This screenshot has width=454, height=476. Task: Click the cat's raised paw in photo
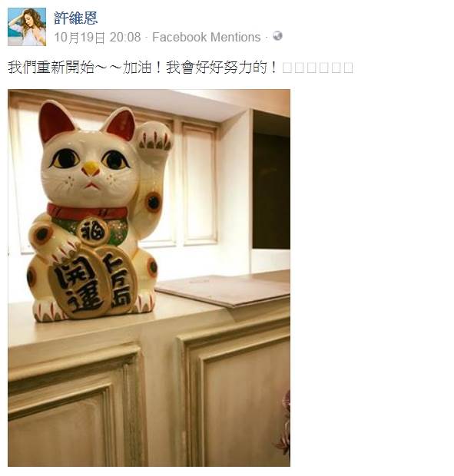pyautogui.click(x=154, y=137)
